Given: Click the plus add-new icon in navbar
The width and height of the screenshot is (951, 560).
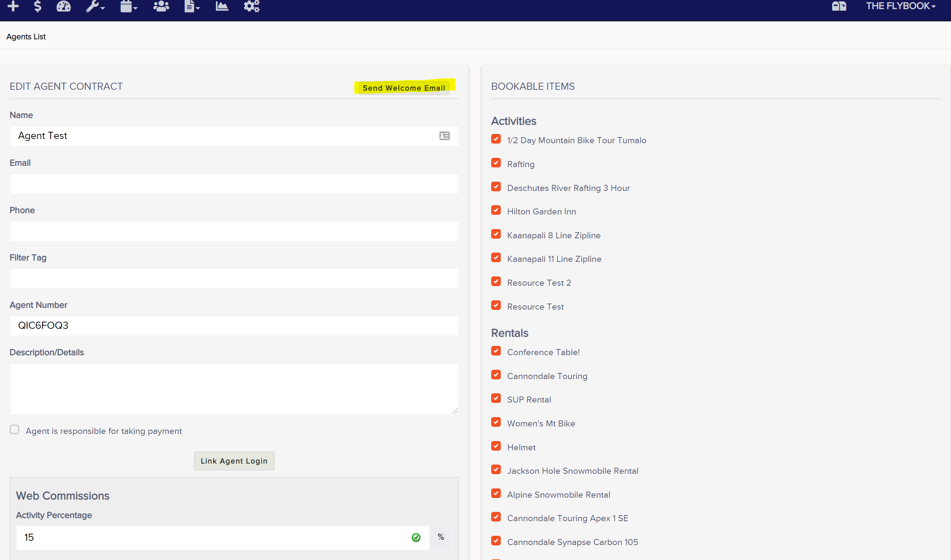Looking at the screenshot, I should tap(13, 6).
